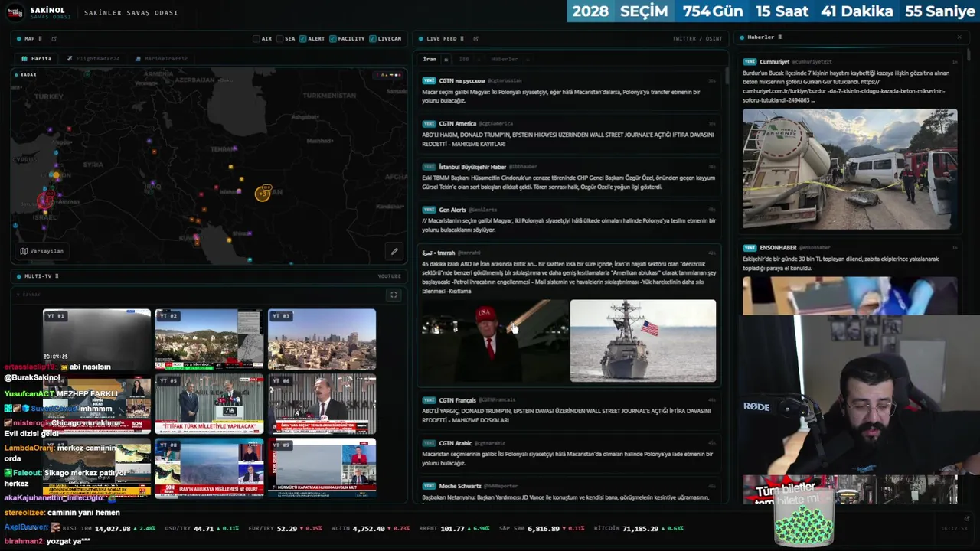This screenshot has height=551, width=980.
Task: Click the TWITTER / OSINT label
Action: 697,38
